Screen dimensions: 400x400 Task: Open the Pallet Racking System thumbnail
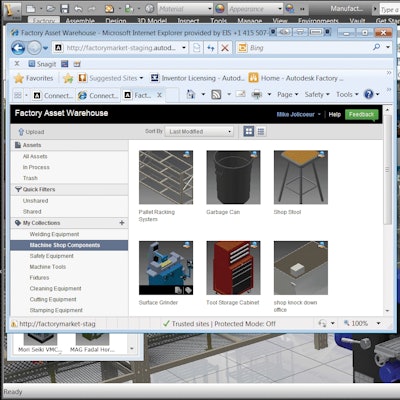pos(166,177)
